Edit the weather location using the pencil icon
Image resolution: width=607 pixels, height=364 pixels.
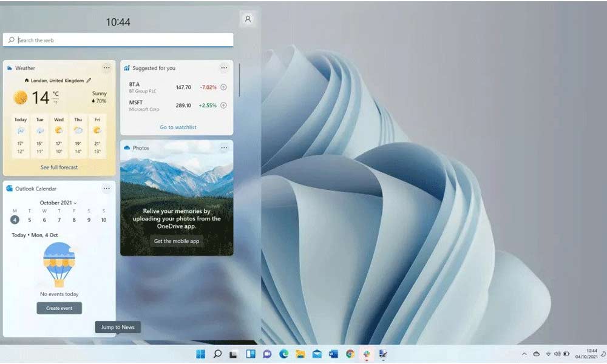coord(88,79)
